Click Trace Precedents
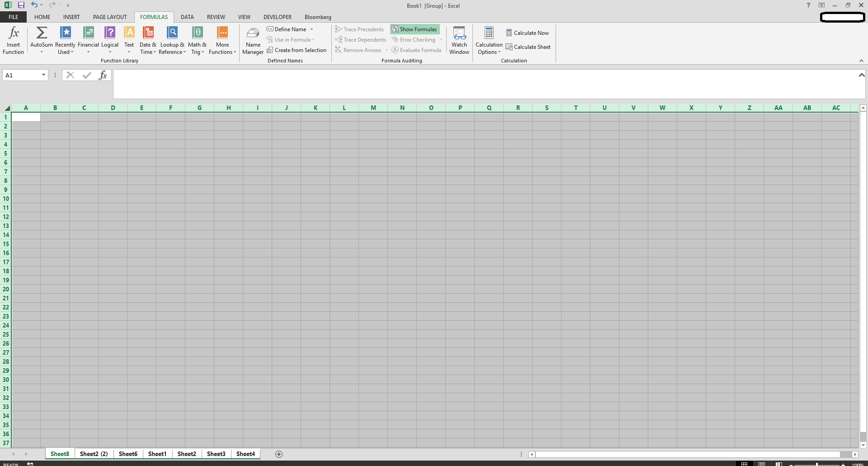Image resolution: width=868 pixels, height=466 pixels. point(359,29)
